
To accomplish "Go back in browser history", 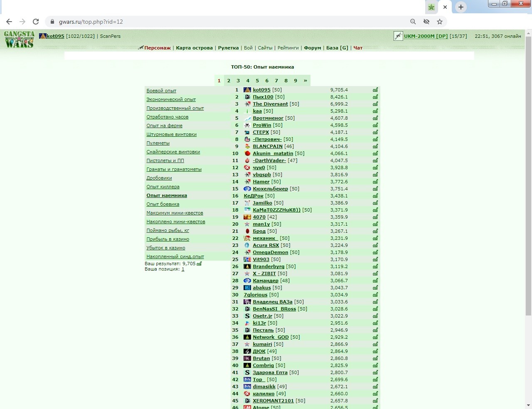I will (9, 22).
